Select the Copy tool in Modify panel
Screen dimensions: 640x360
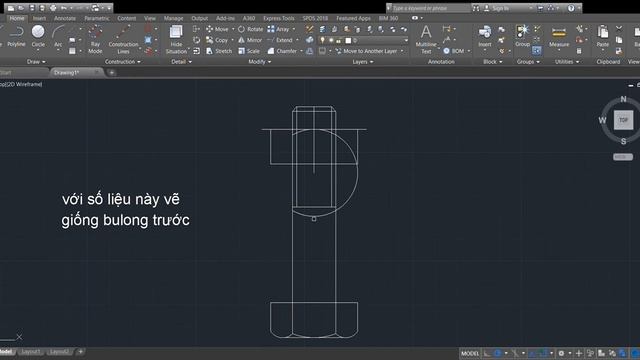217,40
